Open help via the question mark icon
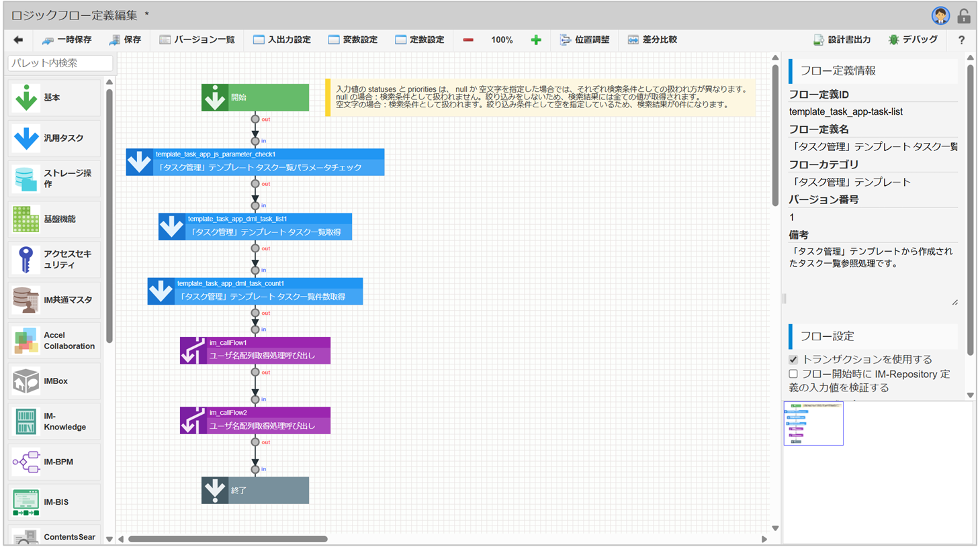This screenshot has height=551, width=980. click(961, 40)
